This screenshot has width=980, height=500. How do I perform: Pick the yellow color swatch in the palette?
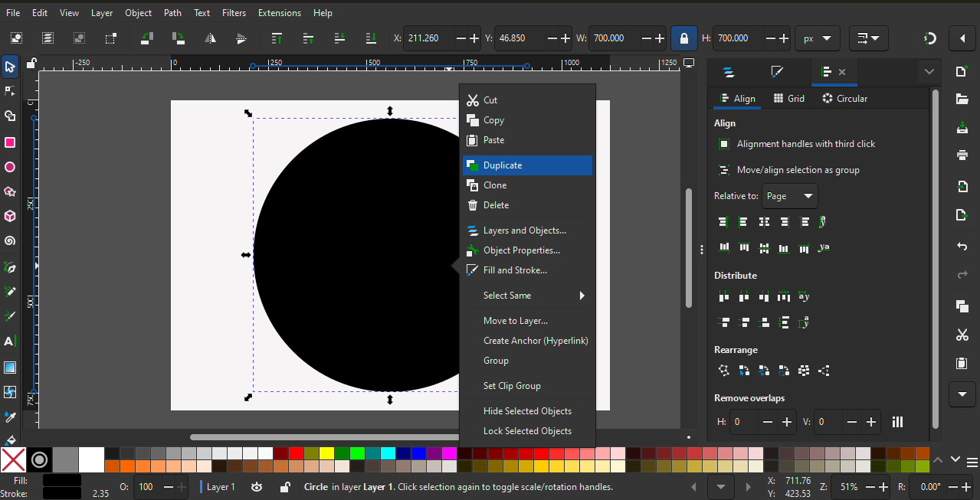[326, 453]
